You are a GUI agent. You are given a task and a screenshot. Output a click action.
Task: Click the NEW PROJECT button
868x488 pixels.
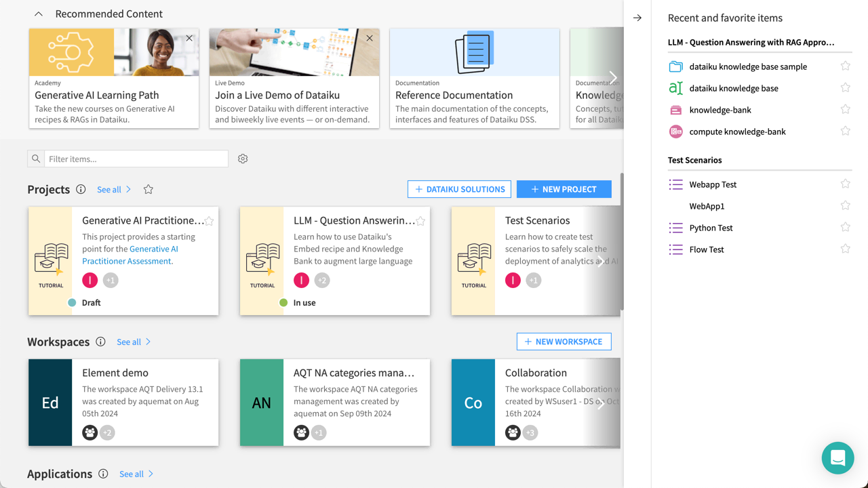click(564, 189)
